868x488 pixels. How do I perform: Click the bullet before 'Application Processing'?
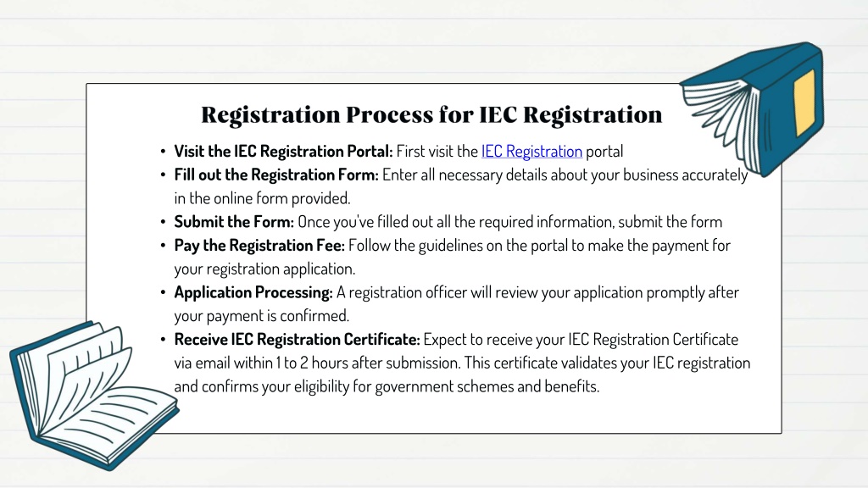(163, 292)
